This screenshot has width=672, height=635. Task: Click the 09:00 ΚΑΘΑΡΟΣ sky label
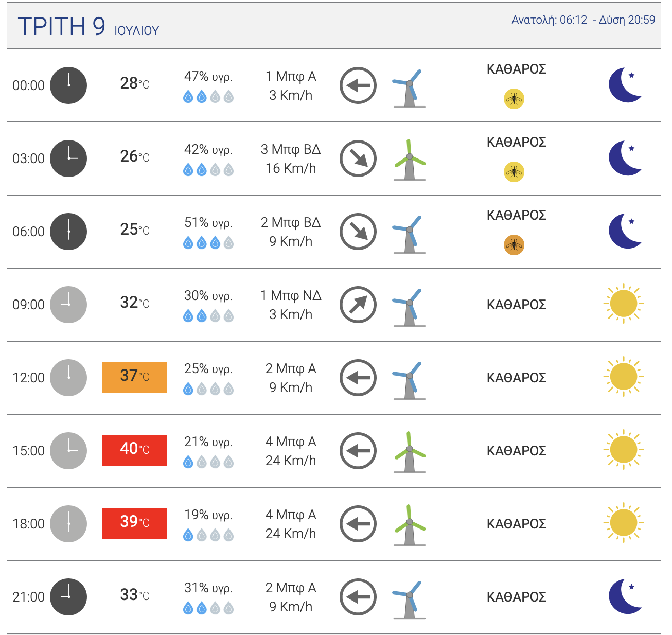click(x=516, y=305)
